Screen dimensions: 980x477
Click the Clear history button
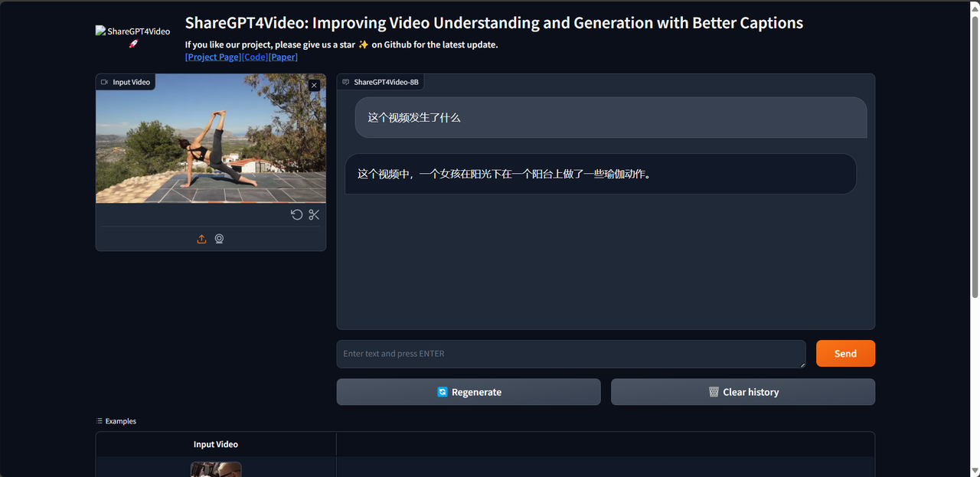pyautogui.click(x=743, y=392)
